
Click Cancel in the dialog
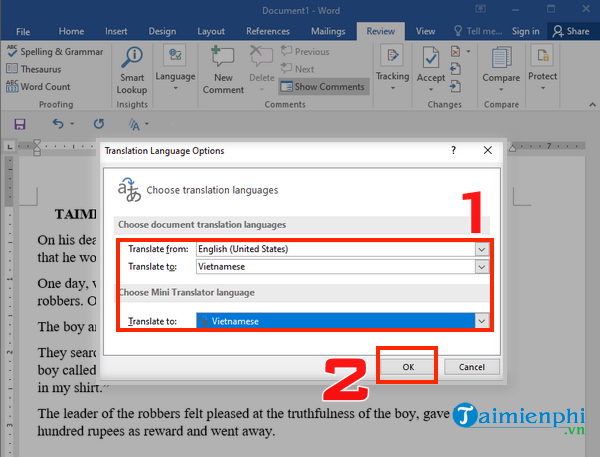471,367
